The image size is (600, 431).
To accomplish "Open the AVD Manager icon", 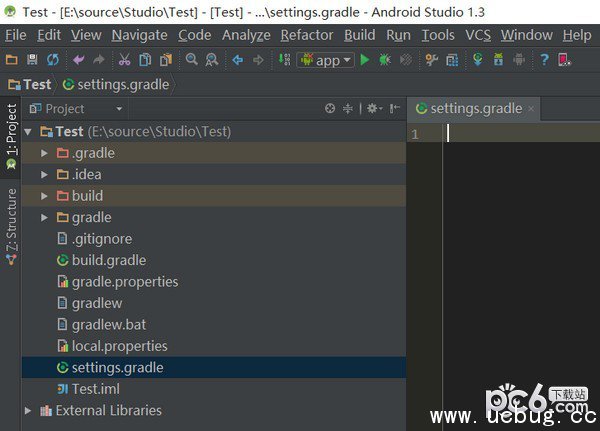I will point(498,60).
